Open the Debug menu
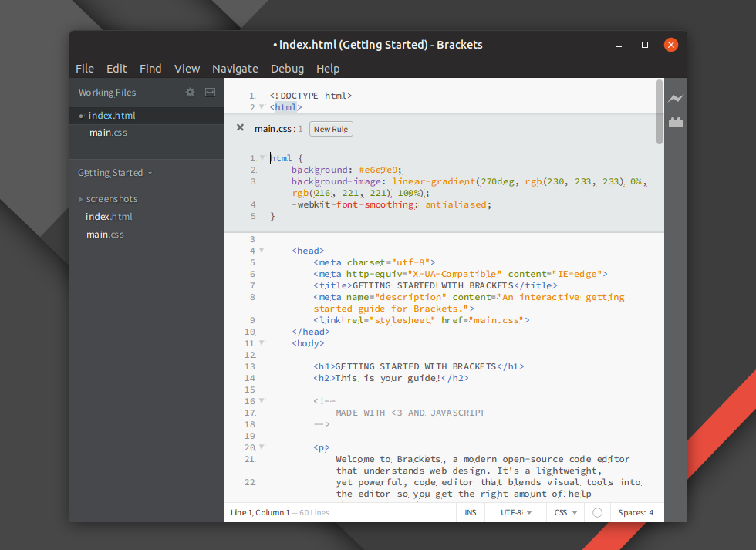This screenshot has width=756, height=550. 287,69
